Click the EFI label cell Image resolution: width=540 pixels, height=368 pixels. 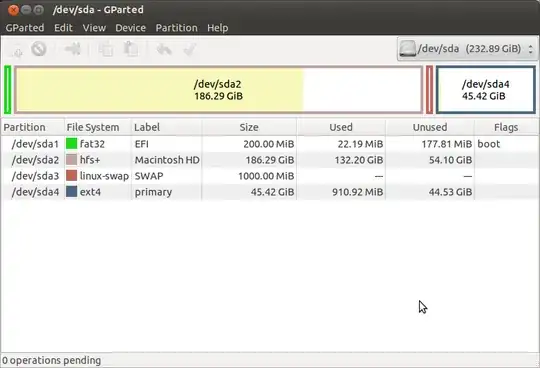tap(142, 144)
